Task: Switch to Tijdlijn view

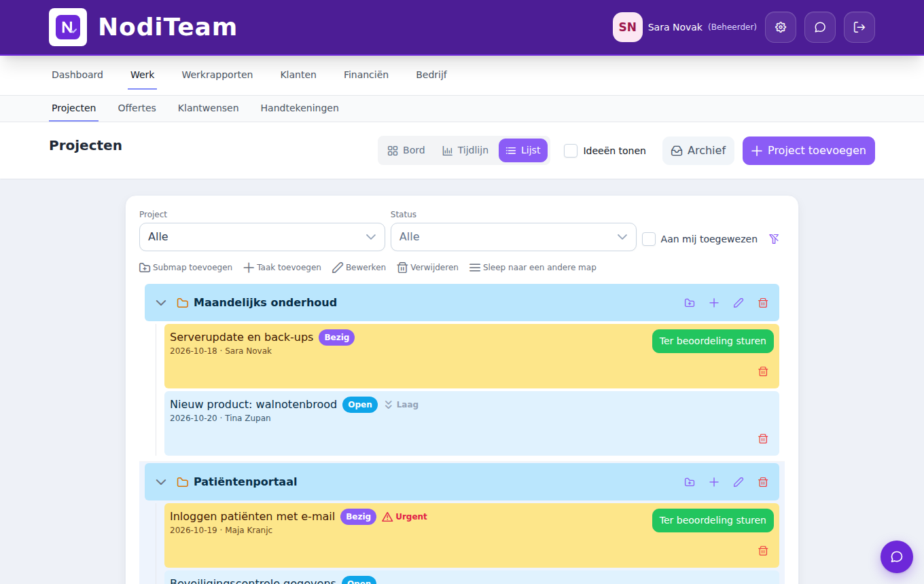Action: pos(465,151)
